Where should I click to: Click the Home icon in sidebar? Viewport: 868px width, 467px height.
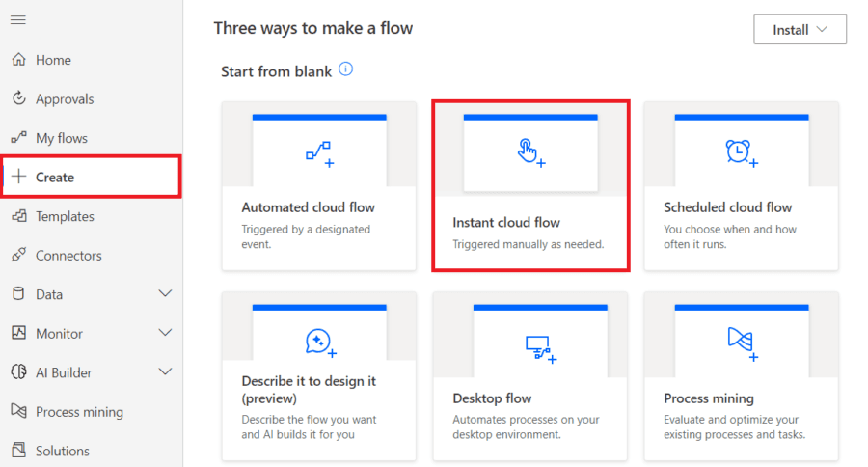[x=18, y=60]
